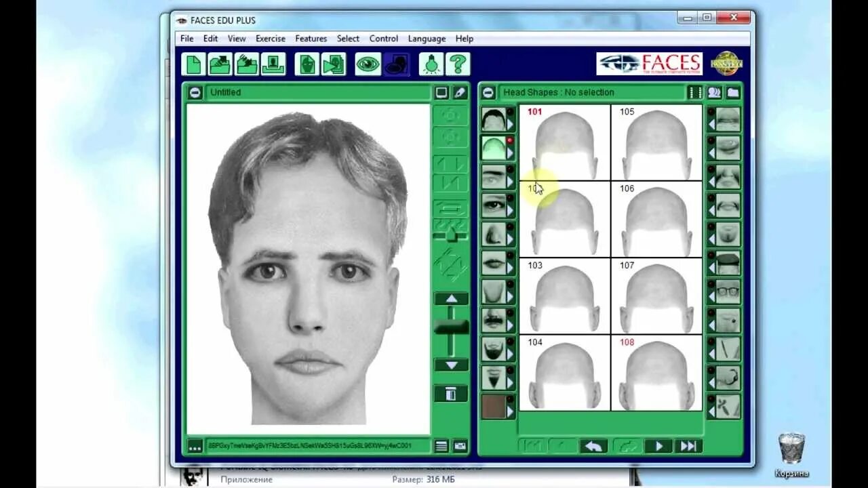Toggle the red dot indicator on eyes category
Image resolution: width=868 pixels, height=488 pixels.
511,197
